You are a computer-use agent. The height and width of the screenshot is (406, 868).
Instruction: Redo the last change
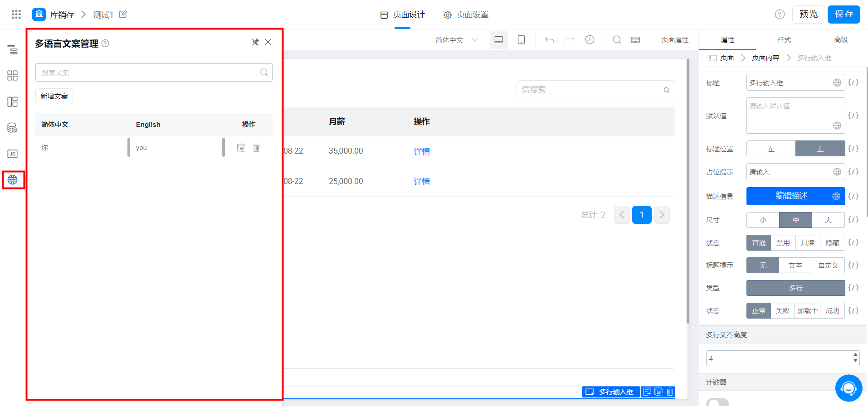(569, 40)
